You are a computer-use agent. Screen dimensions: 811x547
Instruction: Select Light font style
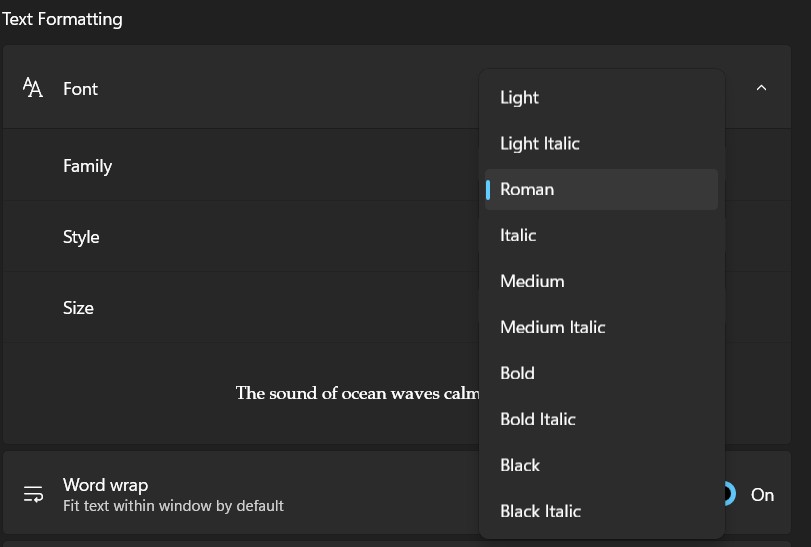(519, 98)
